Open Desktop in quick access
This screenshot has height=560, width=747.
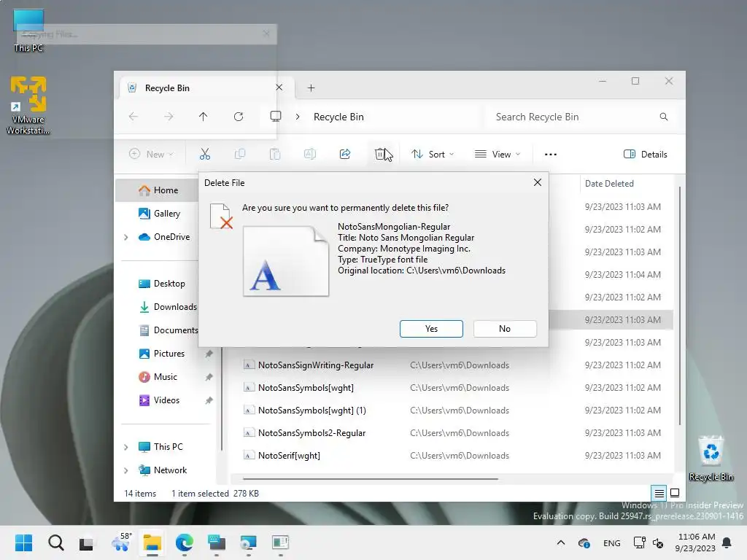pos(162,284)
